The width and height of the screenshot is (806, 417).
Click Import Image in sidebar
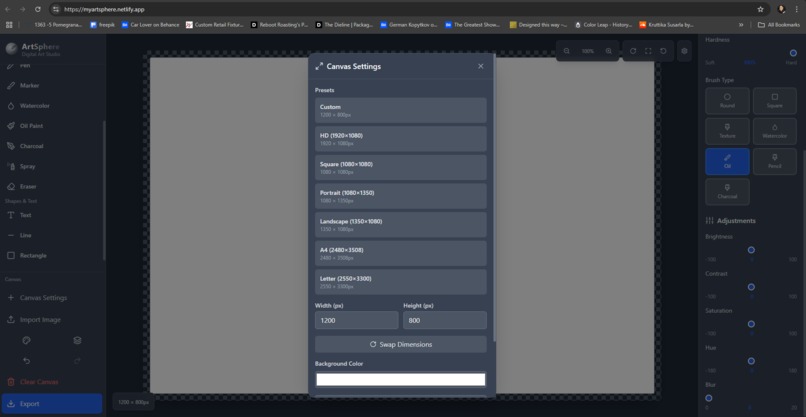[51, 319]
